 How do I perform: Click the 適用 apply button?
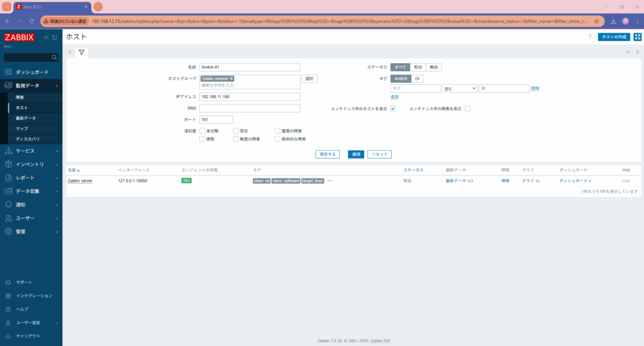[x=355, y=154]
